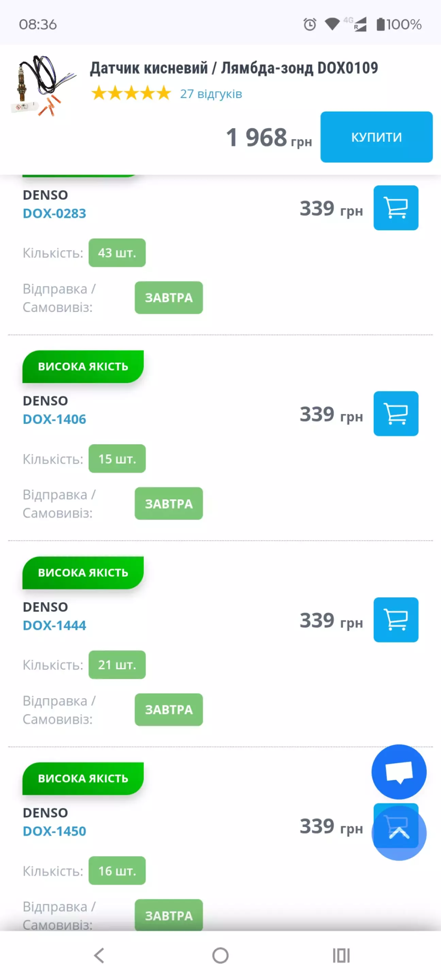This screenshot has height=980, width=441.
Task: Tap the ЗАВТРА shipping badge for DOX-1444
Action: coord(168,710)
